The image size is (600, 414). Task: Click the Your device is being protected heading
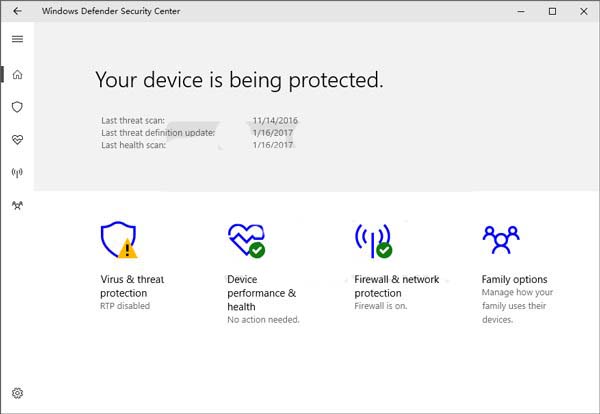click(239, 80)
